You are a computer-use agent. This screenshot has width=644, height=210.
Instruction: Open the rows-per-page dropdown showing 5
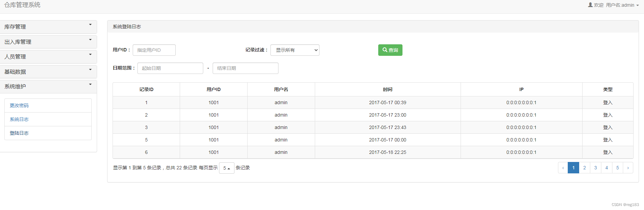point(226,168)
